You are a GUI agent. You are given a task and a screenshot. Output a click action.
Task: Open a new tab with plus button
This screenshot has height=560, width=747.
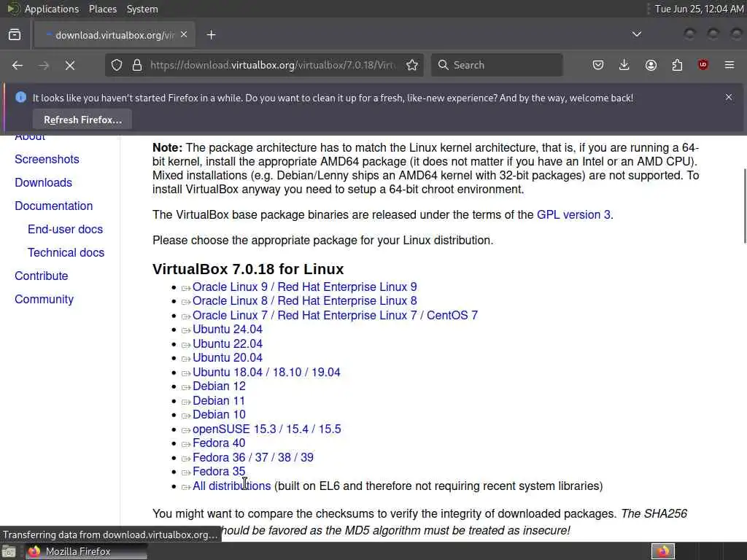[211, 35]
